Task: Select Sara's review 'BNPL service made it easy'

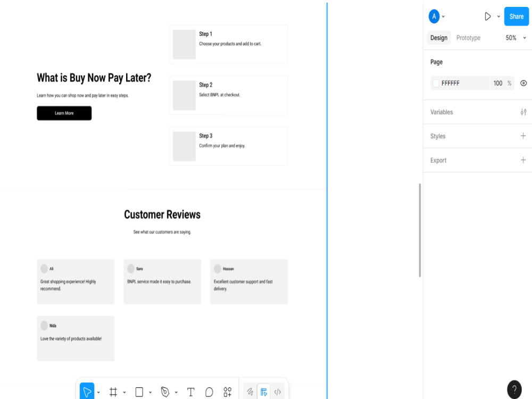Action: pos(159,281)
